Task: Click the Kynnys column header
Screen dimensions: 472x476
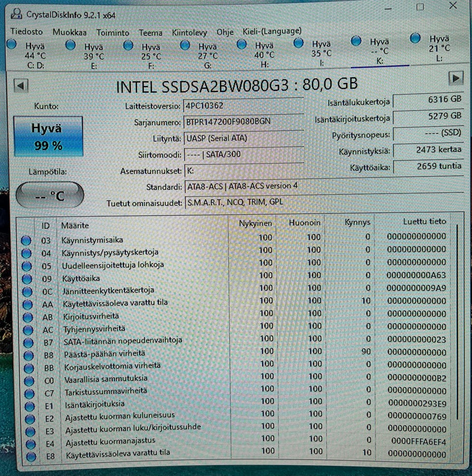Action: [x=357, y=222]
